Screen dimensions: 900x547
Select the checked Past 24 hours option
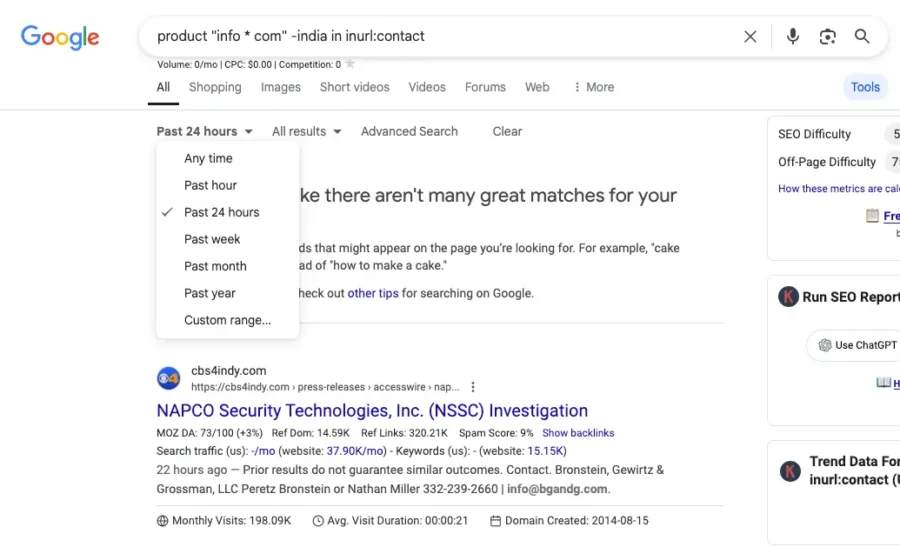coord(227,212)
